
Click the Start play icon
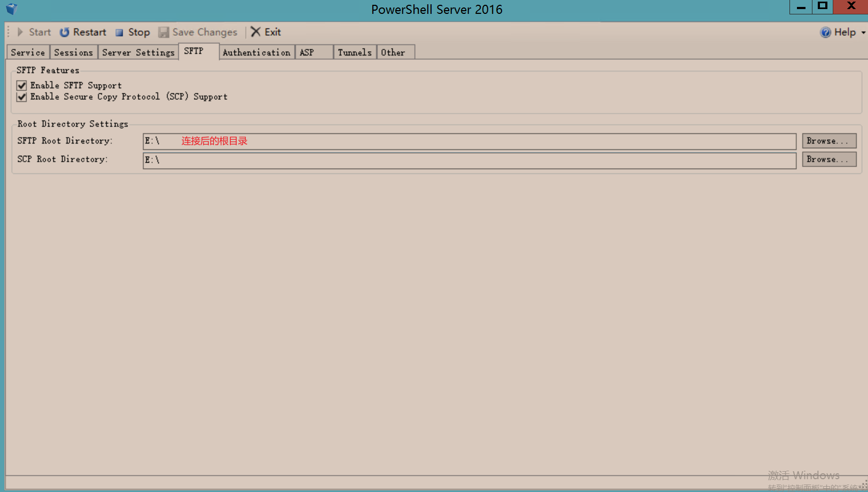[x=20, y=32]
